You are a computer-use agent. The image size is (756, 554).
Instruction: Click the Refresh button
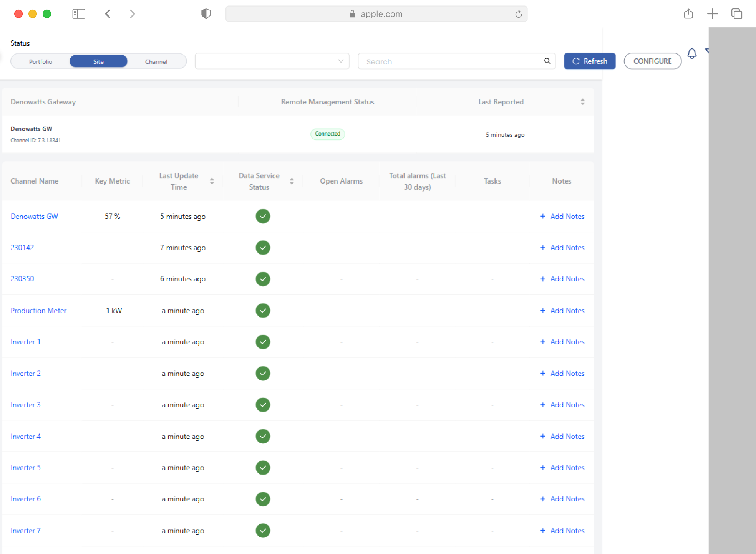pyautogui.click(x=589, y=61)
